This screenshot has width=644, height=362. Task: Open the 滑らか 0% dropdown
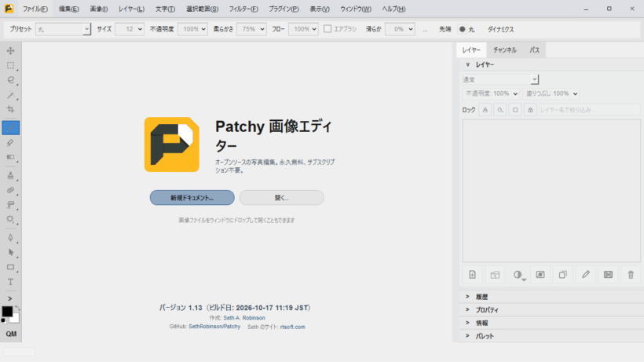[x=400, y=29]
